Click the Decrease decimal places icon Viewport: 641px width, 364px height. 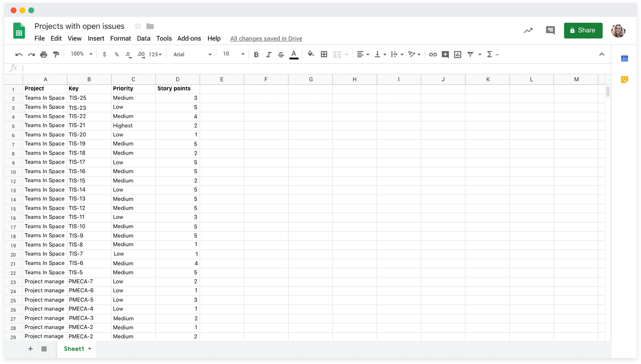pyautogui.click(x=128, y=54)
